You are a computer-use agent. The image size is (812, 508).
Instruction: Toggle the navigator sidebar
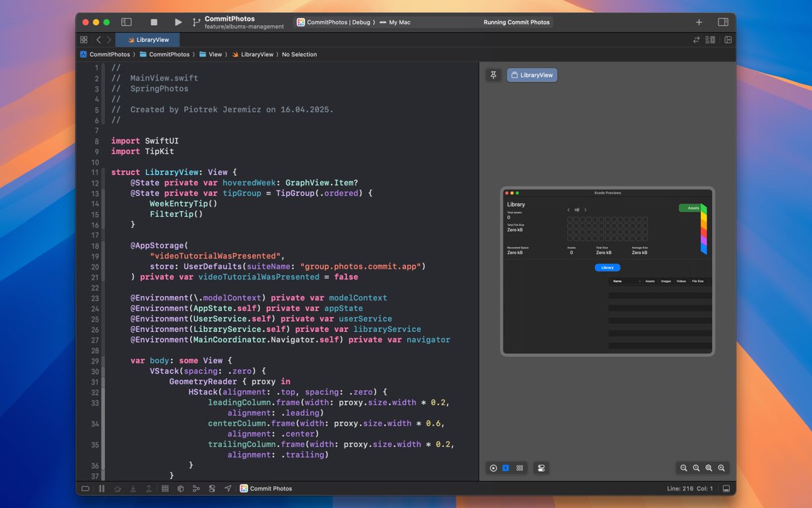pyautogui.click(x=126, y=22)
